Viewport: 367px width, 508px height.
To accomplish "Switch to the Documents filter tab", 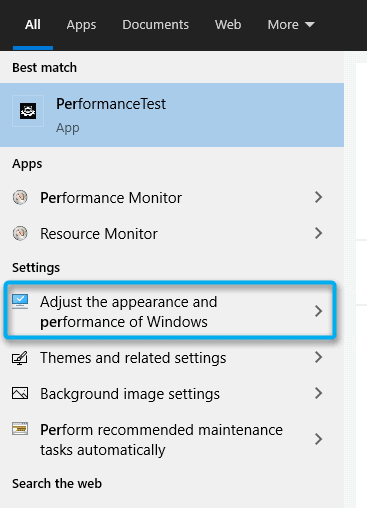I will tap(155, 25).
